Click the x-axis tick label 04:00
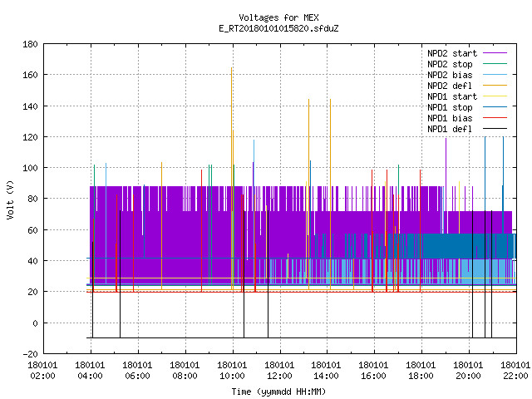 [91, 376]
